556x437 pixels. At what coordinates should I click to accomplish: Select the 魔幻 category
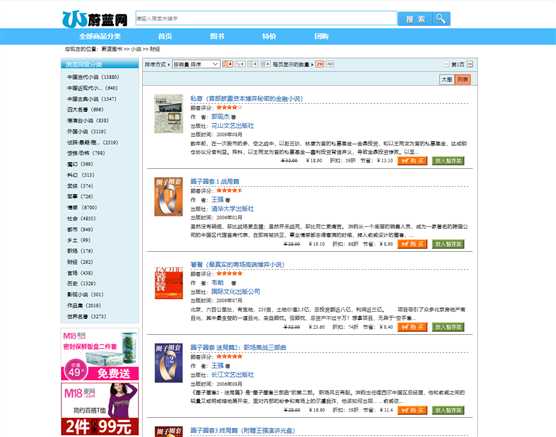(80, 164)
